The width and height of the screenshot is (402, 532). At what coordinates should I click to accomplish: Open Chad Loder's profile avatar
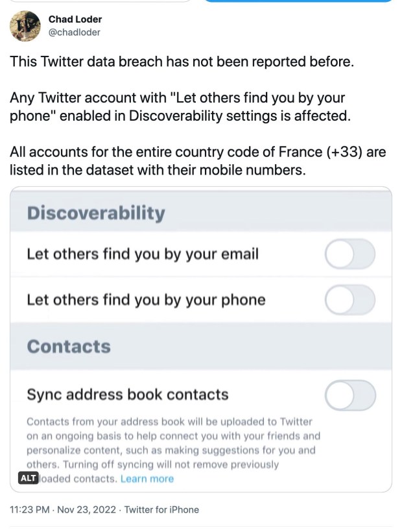tap(25, 26)
